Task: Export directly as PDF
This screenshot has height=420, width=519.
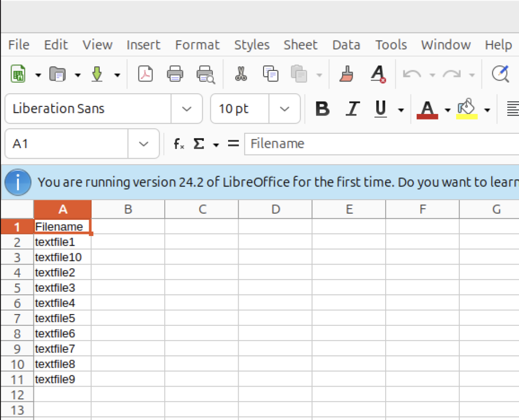Action: pos(145,74)
